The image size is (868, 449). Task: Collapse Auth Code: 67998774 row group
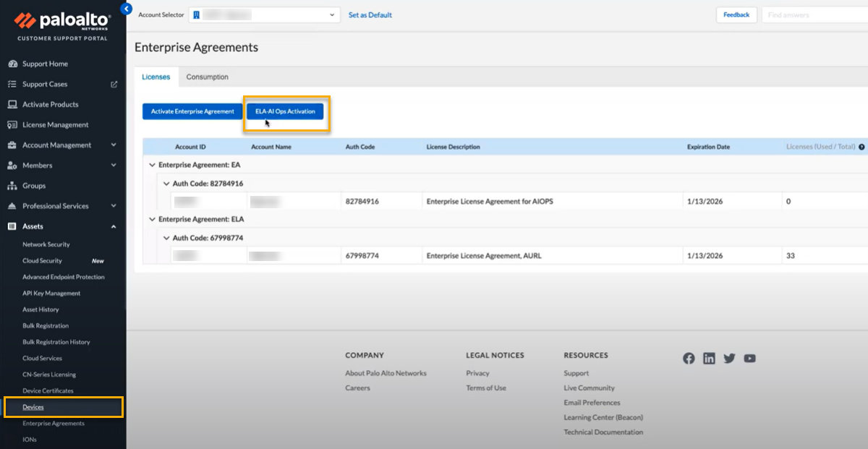166,238
